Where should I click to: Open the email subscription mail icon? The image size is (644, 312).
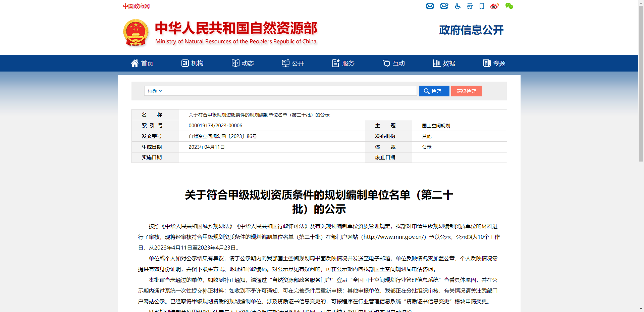point(430,6)
